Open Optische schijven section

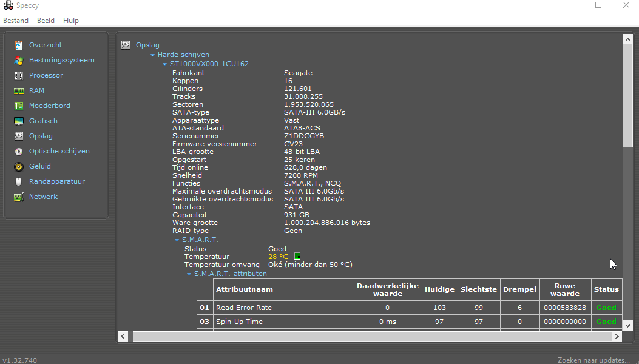click(59, 151)
